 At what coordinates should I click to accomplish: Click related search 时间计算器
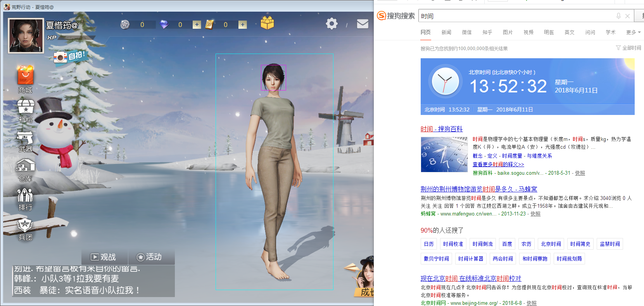tap(471, 259)
